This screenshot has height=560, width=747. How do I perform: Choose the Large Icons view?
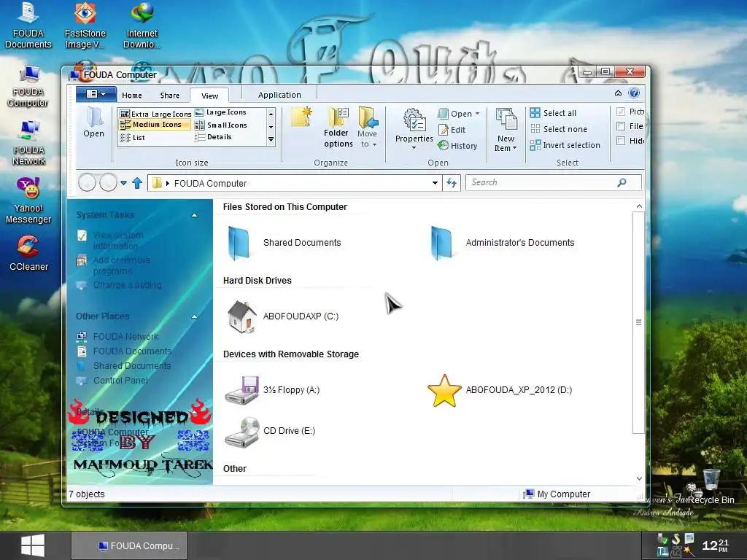(220, 112)
